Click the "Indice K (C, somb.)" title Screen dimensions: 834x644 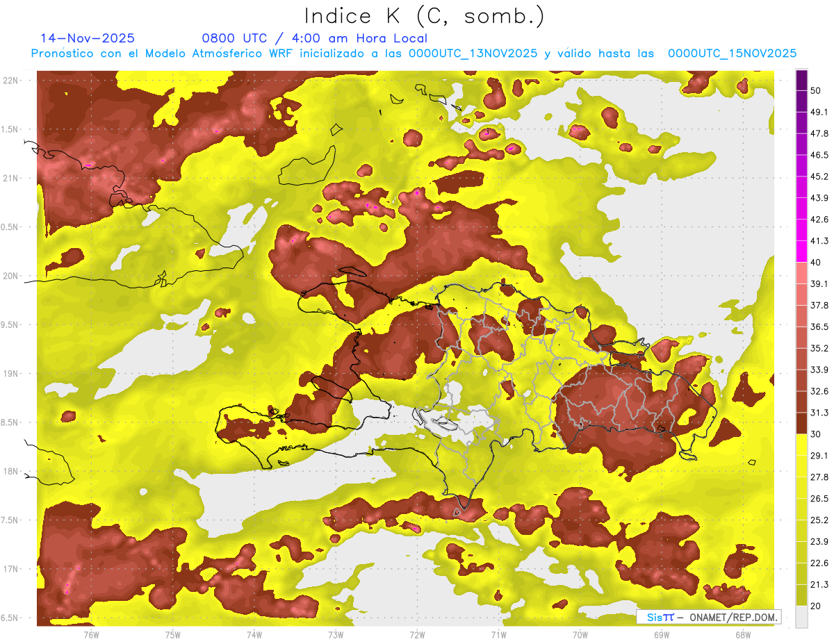(425, 17)
